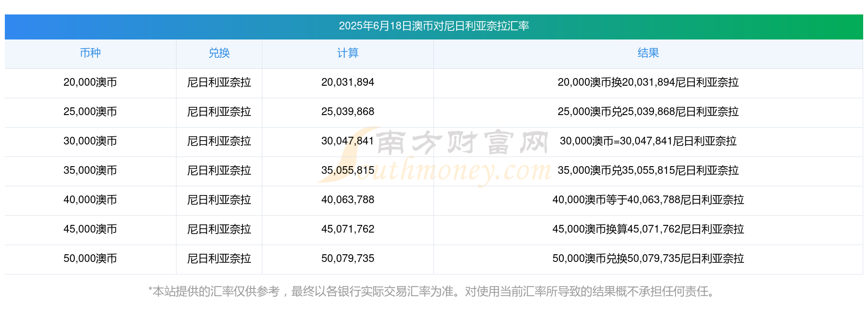Click result 50,000澳币兑换50,079,735尼日利亚奈拉

(x=648, y=259)
